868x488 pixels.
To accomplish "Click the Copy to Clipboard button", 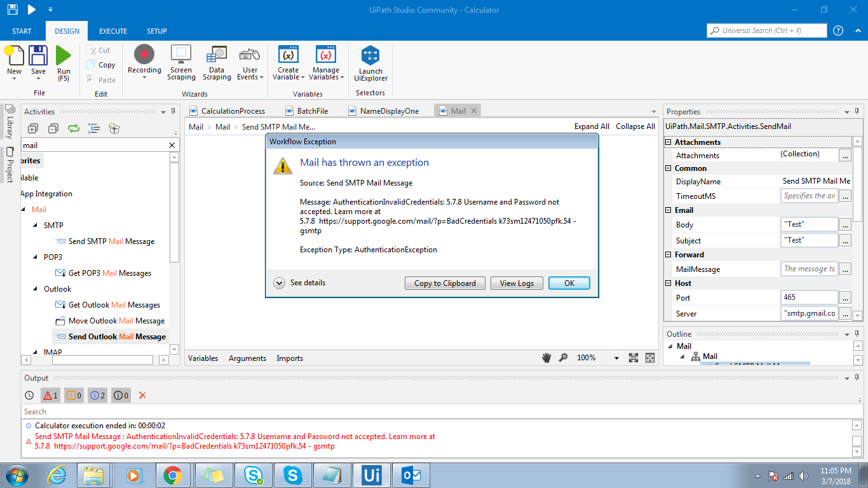I will coord(445,283).
